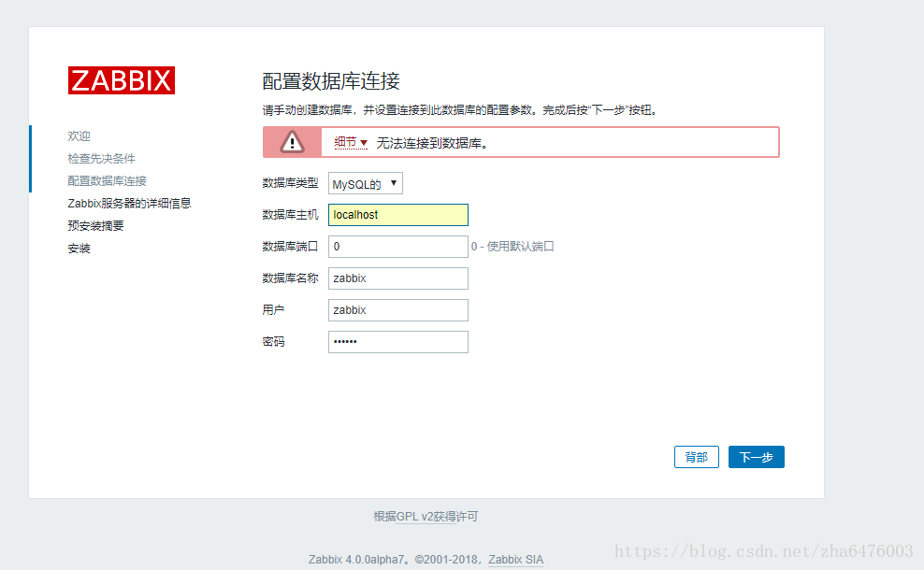Select the 欢迎 step in sidebar
The width and height of the screenshot is (924, 570).
79,136
